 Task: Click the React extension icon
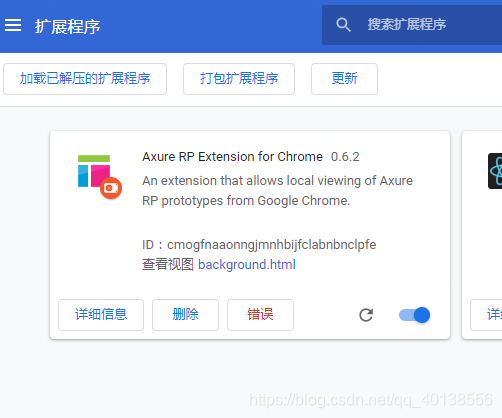[x=495, y=171]
